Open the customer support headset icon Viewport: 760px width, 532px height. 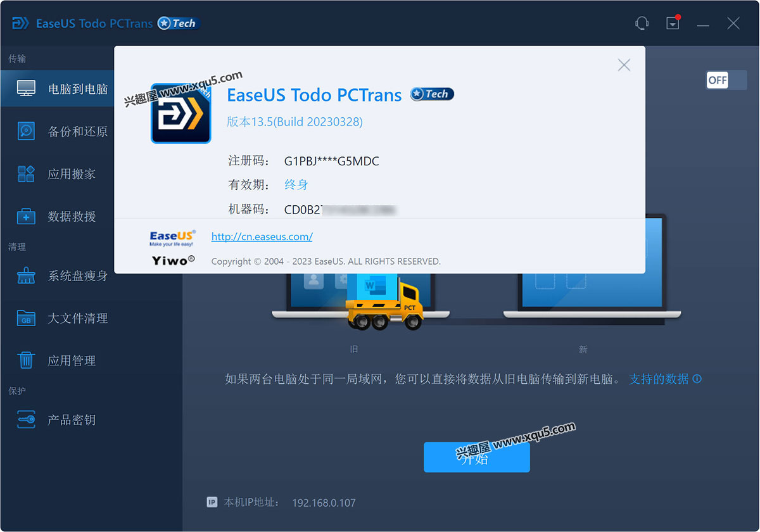tap(642, 23)
